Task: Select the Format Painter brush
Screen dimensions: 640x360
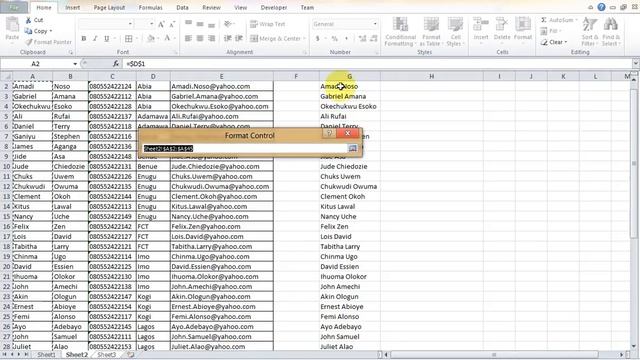Action: [x=29, y=42]
